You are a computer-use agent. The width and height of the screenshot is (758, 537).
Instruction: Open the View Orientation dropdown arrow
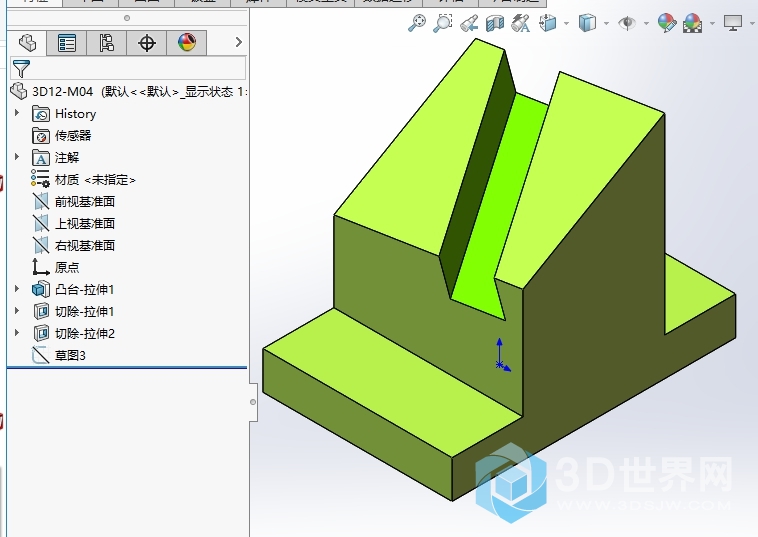(567, 23)
